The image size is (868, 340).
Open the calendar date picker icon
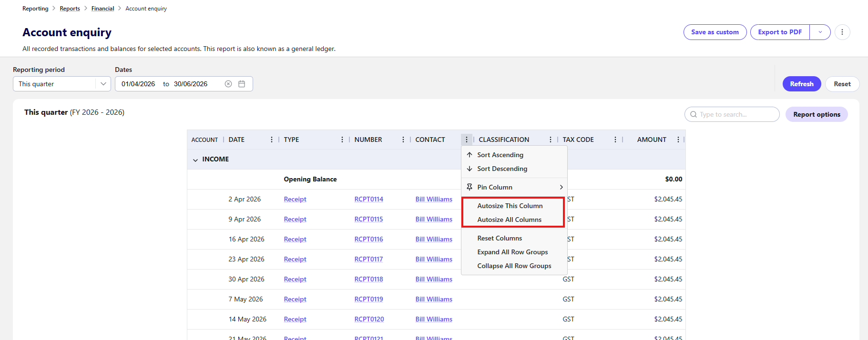[x=242, y=84]
